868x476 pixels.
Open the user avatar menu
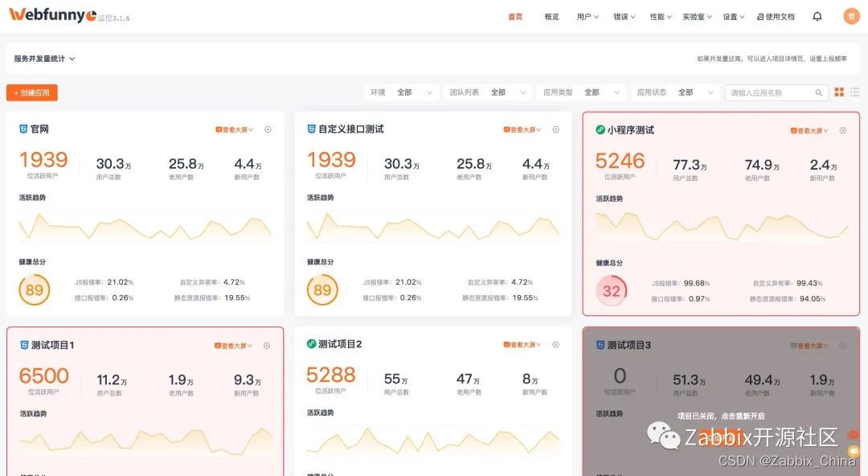click(x=851, y=16)
